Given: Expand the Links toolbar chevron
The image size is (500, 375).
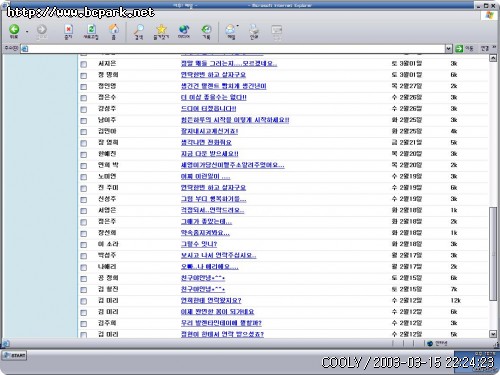Looking at the screenshot, I should pyautogui.click(x=494, y=48).
